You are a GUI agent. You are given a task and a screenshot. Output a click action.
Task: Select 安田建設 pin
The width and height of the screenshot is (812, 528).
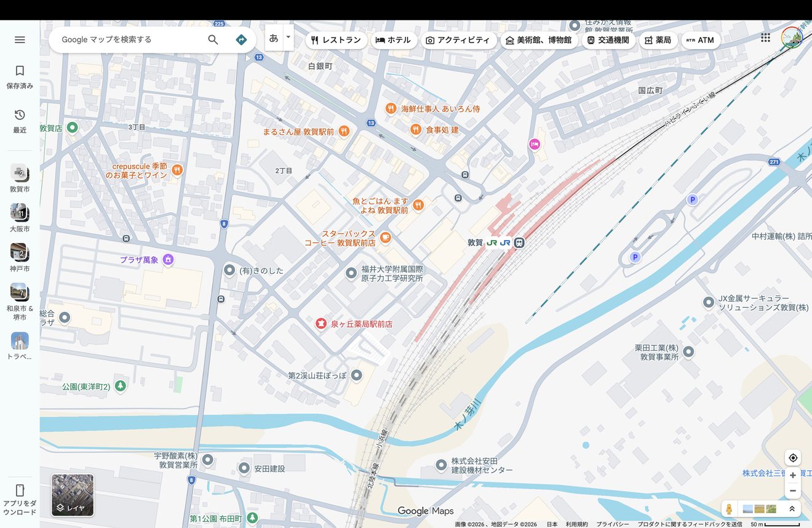[244, 468]
